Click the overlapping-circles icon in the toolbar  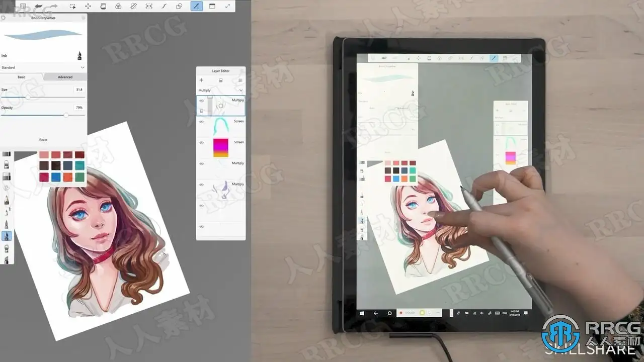(x=118, y=6)
